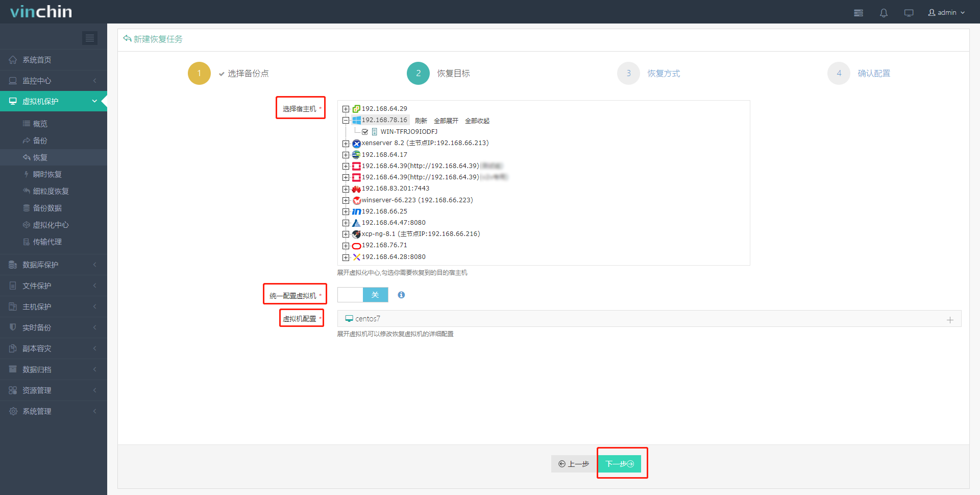Expand 数据库保护 sidebar menu
Screen dimensions: 980x495
point(54,265)
